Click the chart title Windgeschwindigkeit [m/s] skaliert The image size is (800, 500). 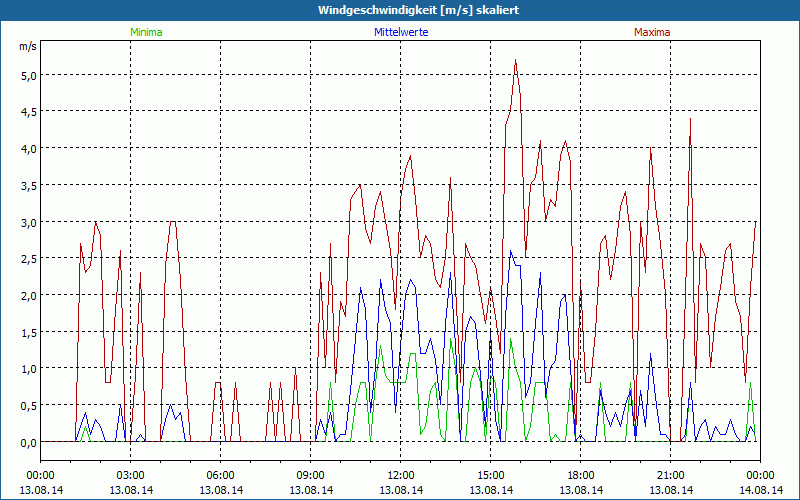tap(418, 10)
